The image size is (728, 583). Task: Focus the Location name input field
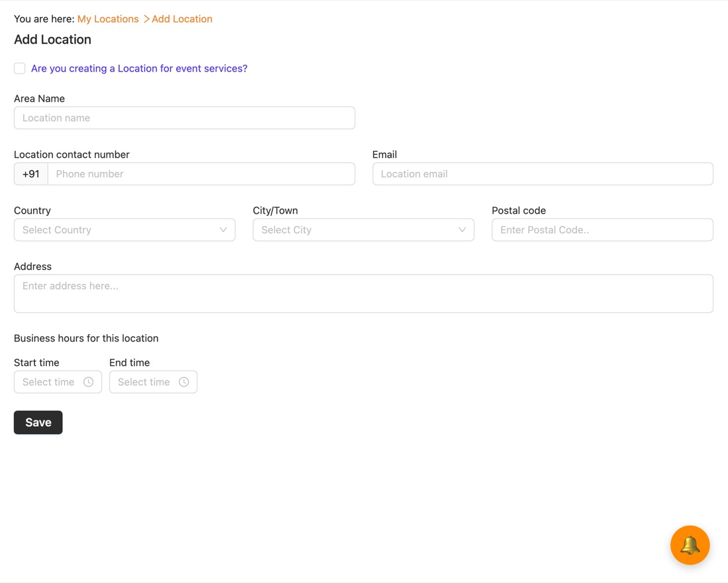(x=185, y=118)
